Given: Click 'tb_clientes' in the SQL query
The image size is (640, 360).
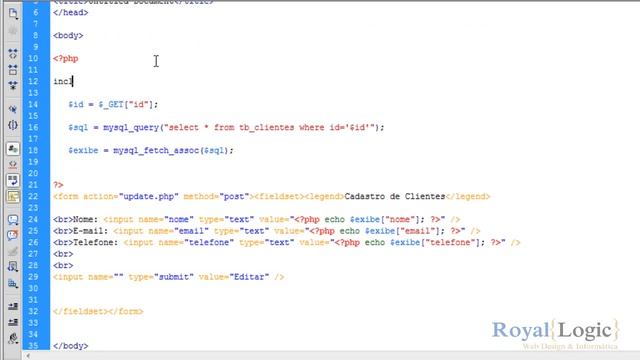Looking at the screenshot, I should point(267,127).
